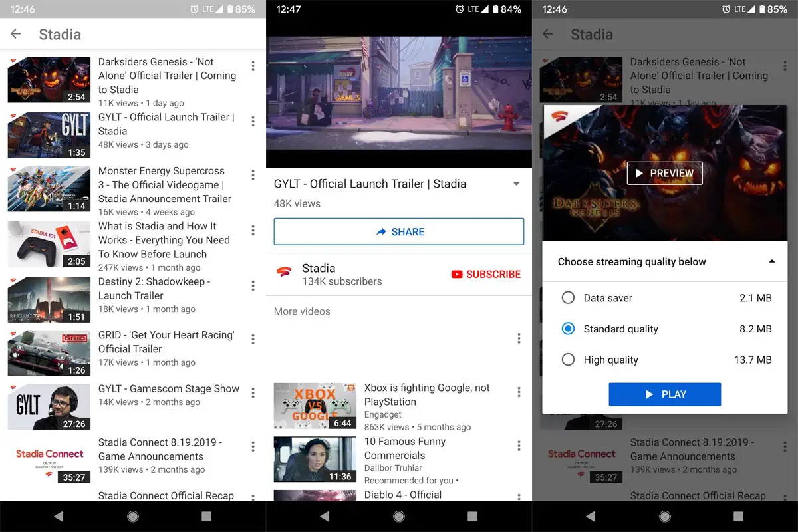Tap the blue PLAY button
The height and width of the screenshot is (532, 798).
tap(665, 394)
